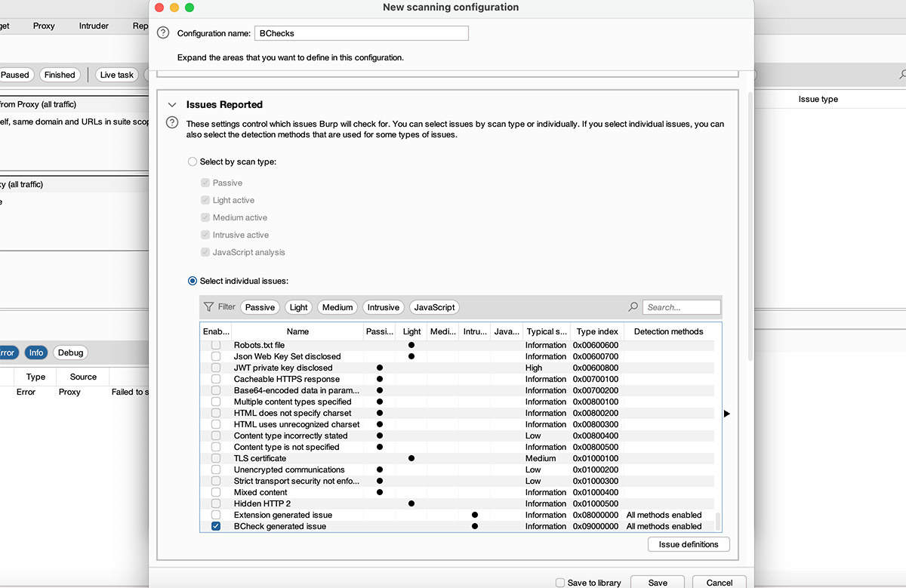
Task: Toggle the Paused filter in background window
Action: tap(15, 75)
